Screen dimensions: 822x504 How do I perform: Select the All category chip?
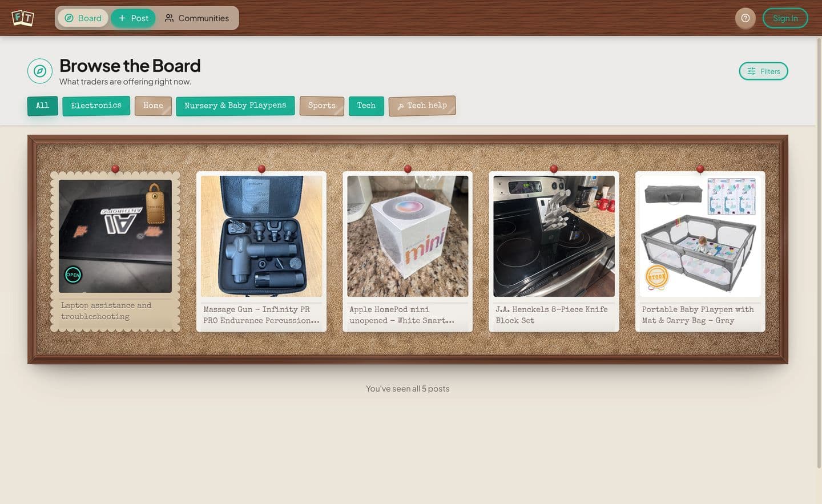point(43,106)
